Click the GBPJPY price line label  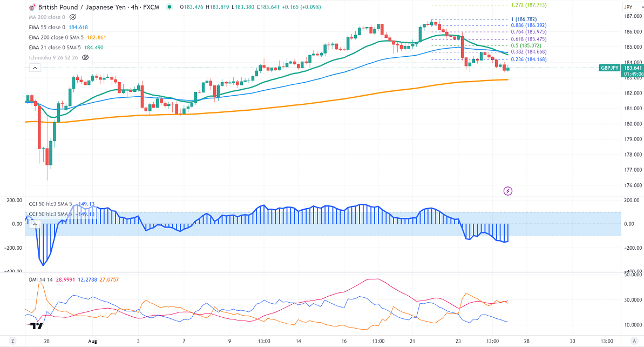tap(609, 68)
